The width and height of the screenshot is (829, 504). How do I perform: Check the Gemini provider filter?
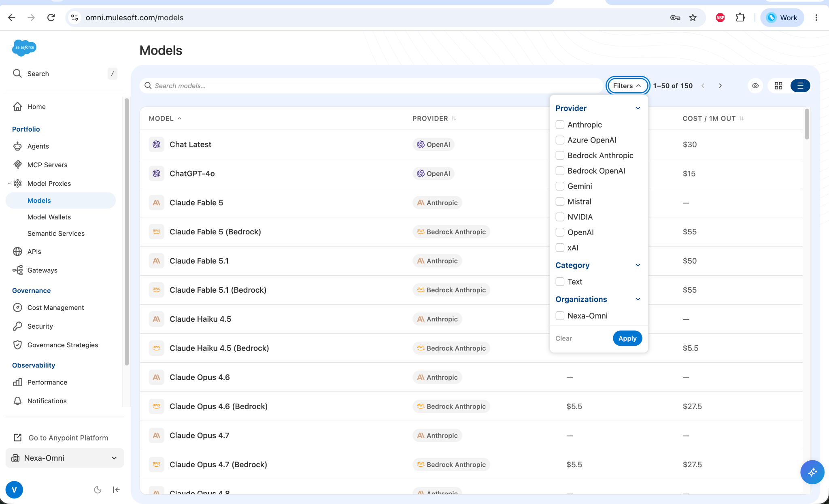(560, 186)
